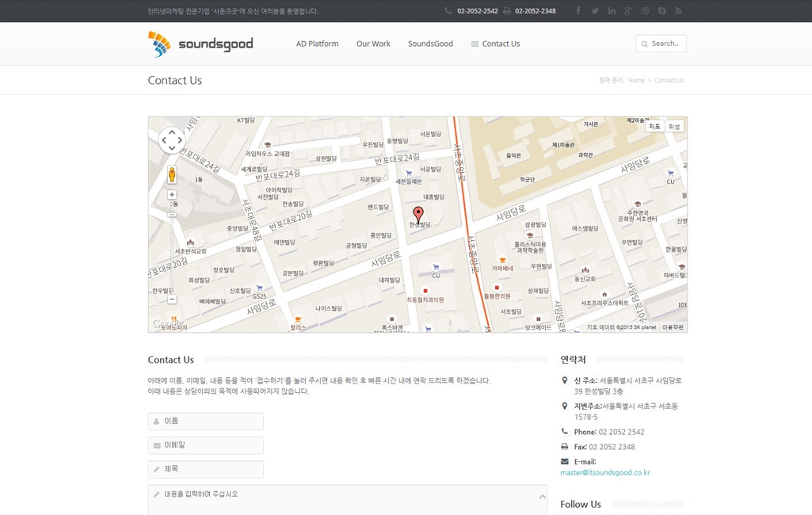Switch map to 지도 view
The height and width of the screenshot is (515, 812).
(x=654, y=127)
